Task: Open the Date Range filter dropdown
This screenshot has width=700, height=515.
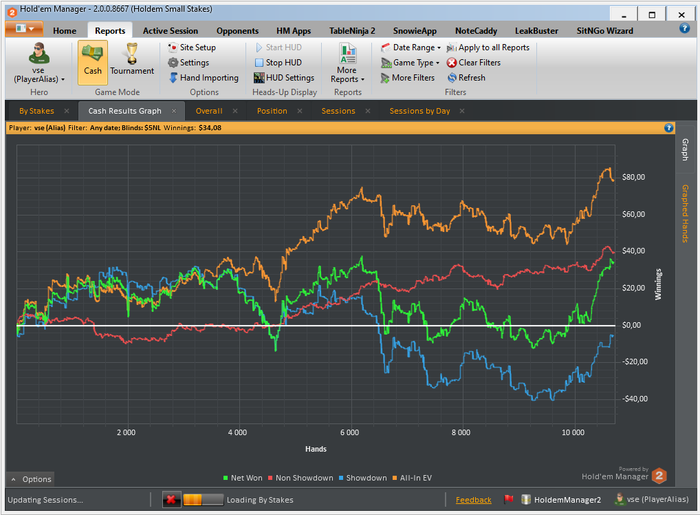Action: pos(411,47)
